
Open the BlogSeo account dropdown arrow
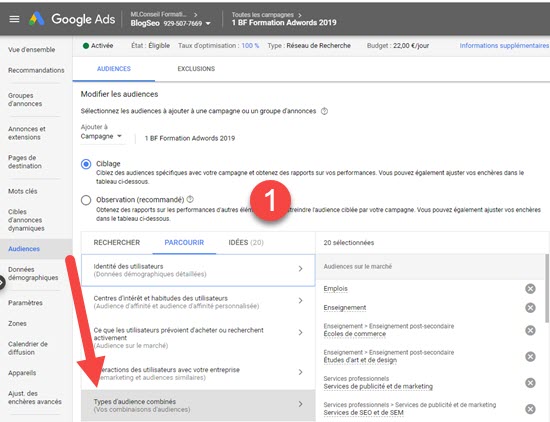point(208,24)
